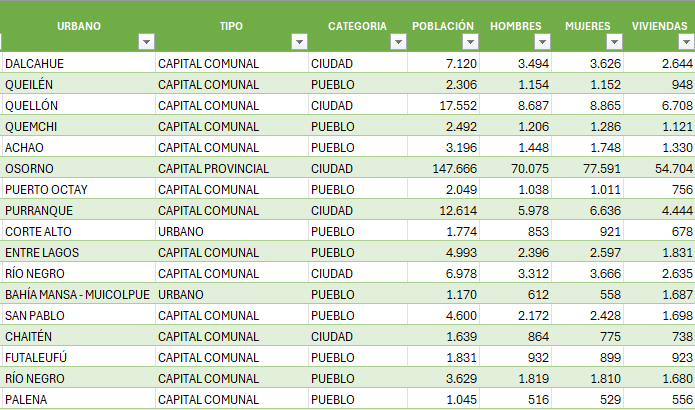
Task: Open the HOMBRES column filter dropdown
Action: [x=542, y=42]
